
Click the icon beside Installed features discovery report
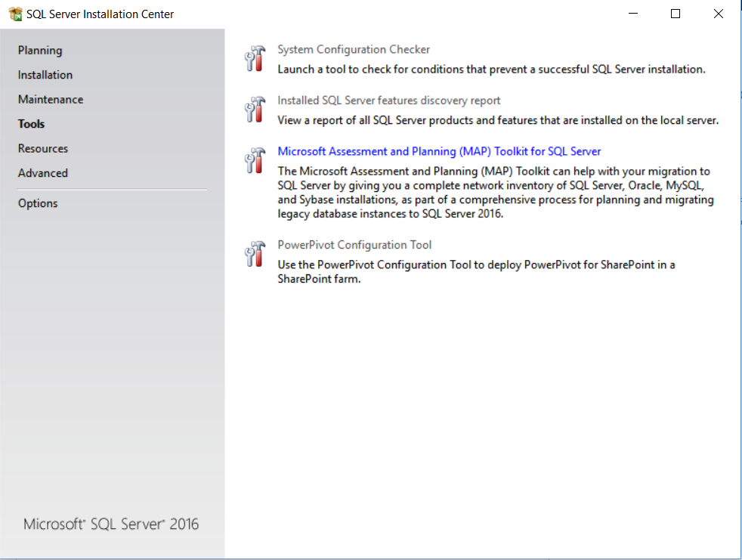coord(255,110)
